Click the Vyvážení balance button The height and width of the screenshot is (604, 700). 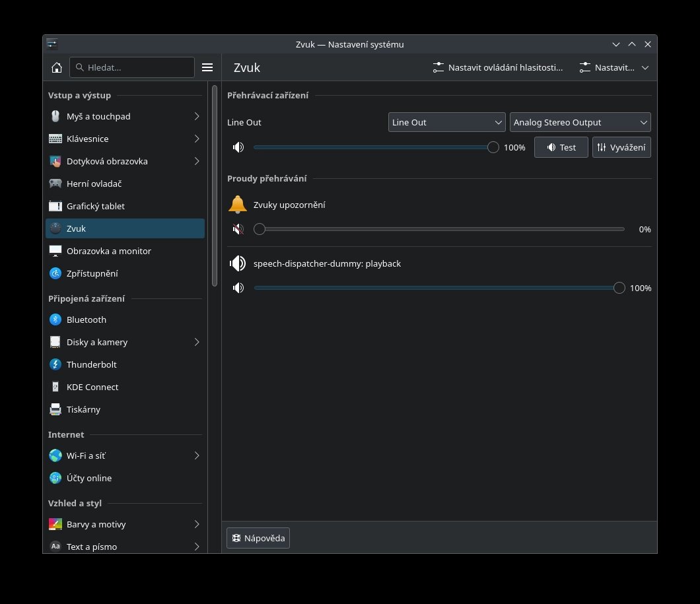click(x=621, y=147)
